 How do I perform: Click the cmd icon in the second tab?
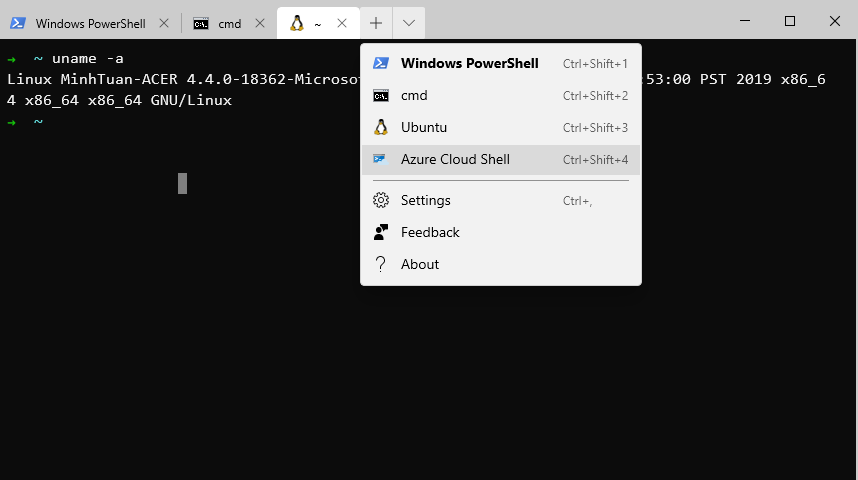coord(201,23)
